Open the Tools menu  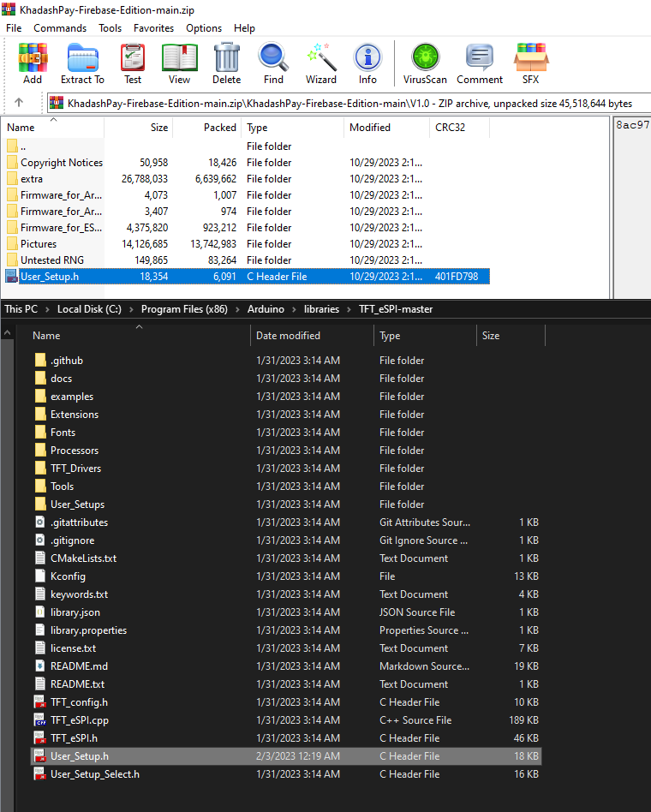click(110, 28)
